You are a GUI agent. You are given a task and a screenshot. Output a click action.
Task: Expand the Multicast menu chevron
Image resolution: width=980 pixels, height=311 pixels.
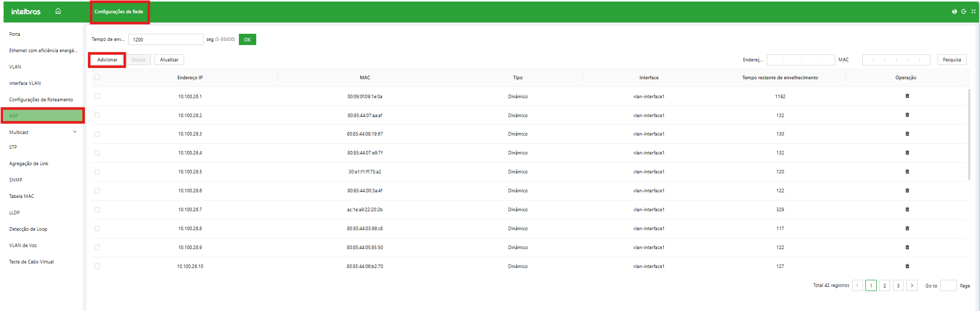(75, 132)
